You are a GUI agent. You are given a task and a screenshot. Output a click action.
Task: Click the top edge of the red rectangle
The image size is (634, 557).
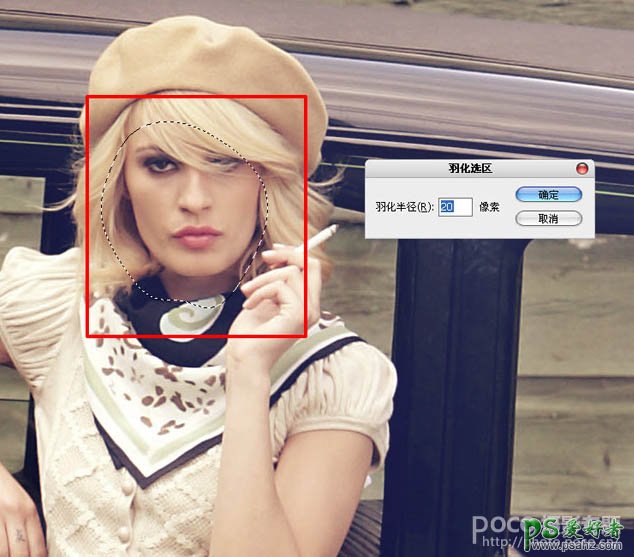[197, 97]
